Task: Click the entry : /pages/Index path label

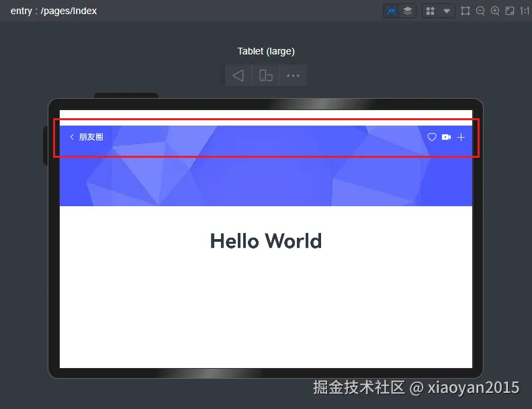Action: tap(54, 11)
